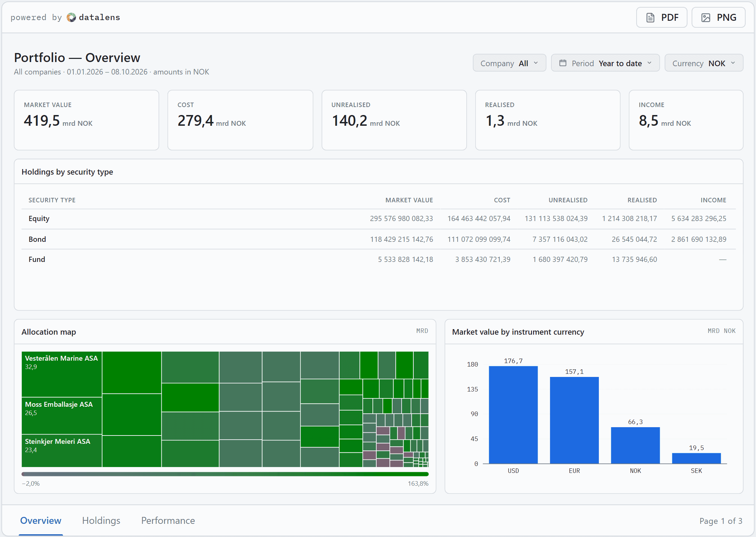756x537 pixels.
Task: Click the NOK bar in currency chart
Action: click(635, 445)
